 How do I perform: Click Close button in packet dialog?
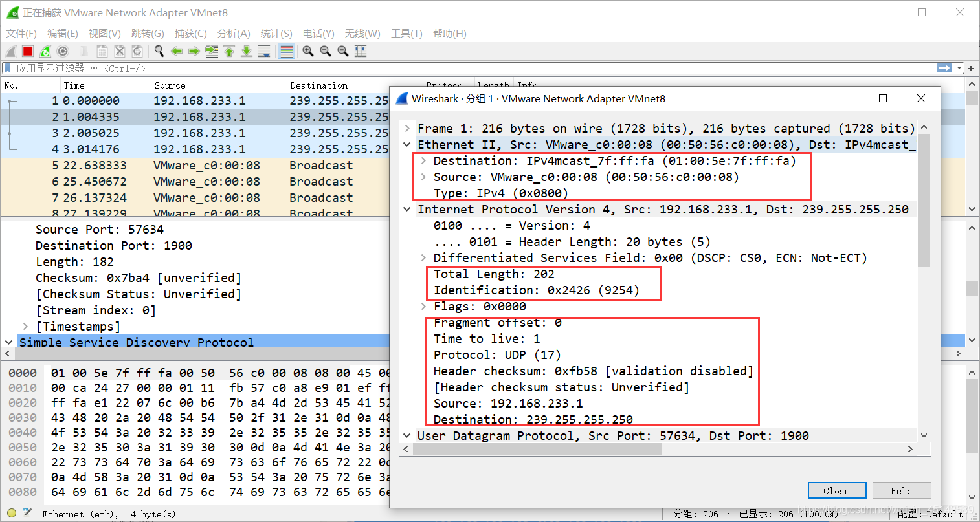click(x=837, y=490)
